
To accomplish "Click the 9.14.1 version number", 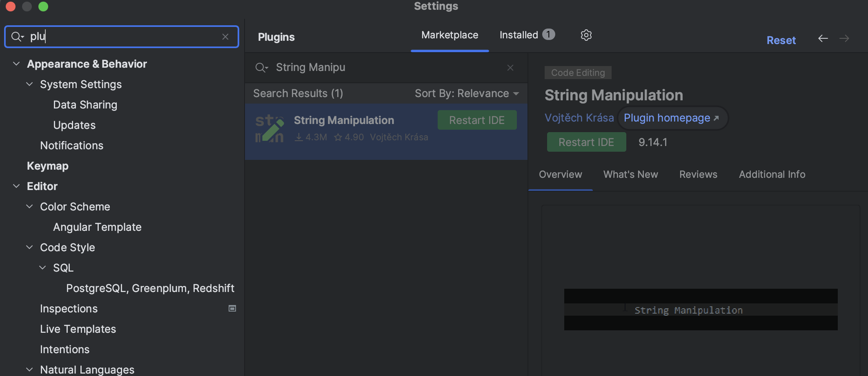I will (653, 142).
